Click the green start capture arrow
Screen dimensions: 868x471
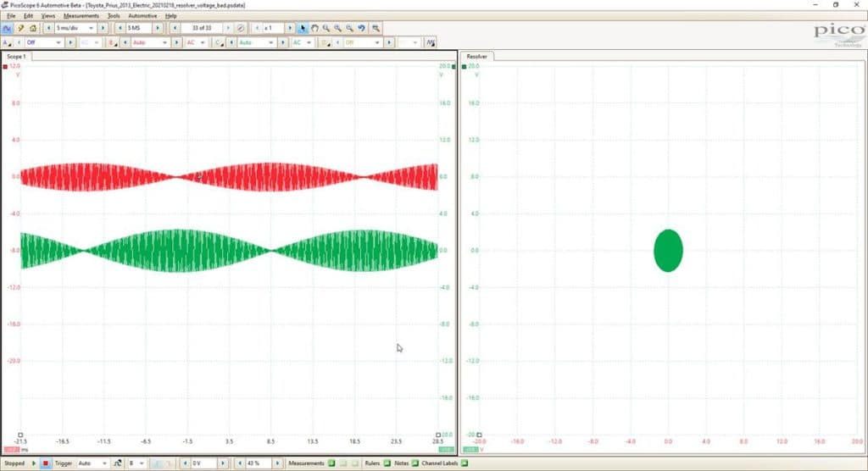(34, 463)
